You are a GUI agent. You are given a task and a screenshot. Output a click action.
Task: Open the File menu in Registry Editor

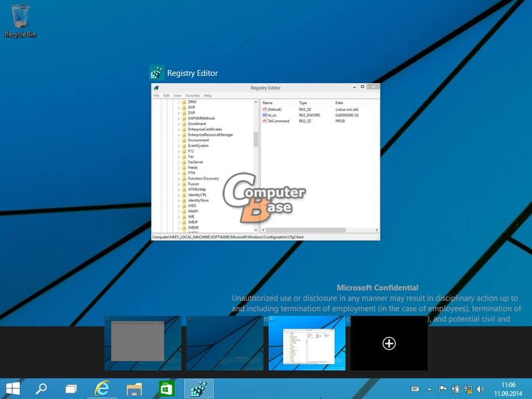tap(156, 95)
